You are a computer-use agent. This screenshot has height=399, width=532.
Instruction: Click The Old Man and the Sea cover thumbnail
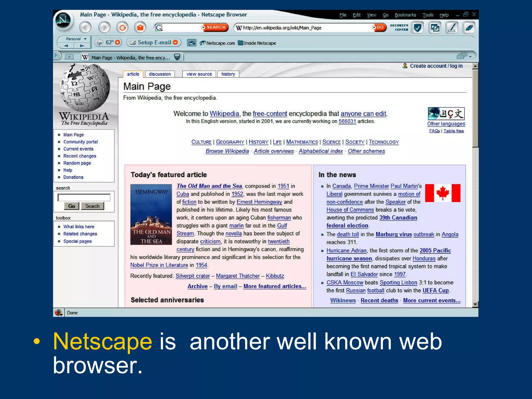151,214
